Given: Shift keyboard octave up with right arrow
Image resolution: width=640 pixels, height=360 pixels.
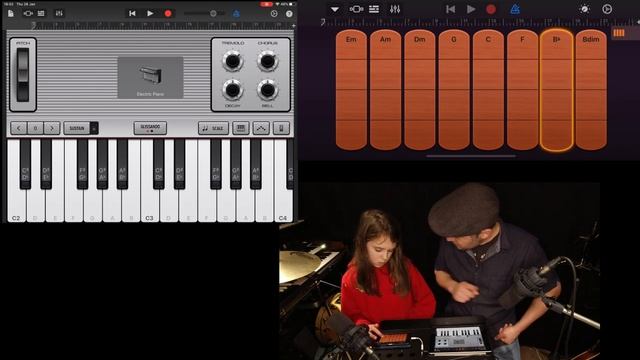Looking at the screenshot, I should (x=52, y=128).
